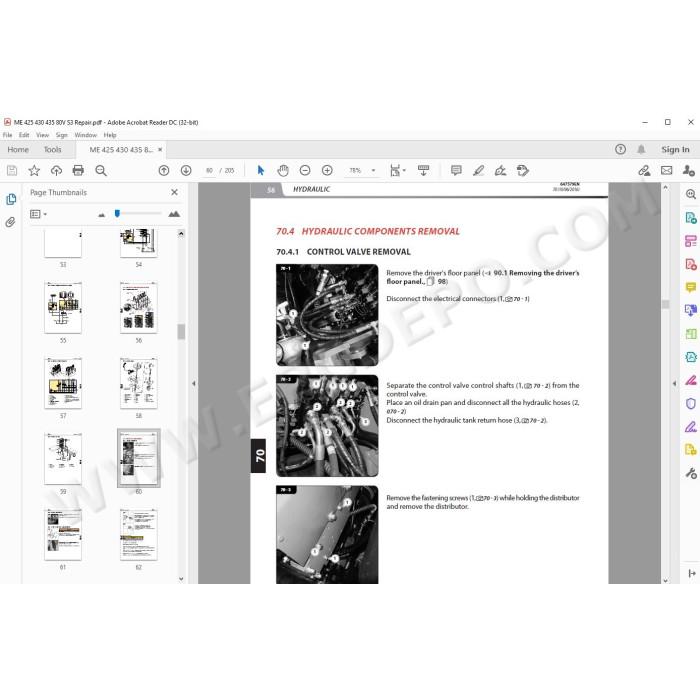Collapse the left navigation pane arrow
Viewport: 700px width, 700px height.
pos(193,383)
